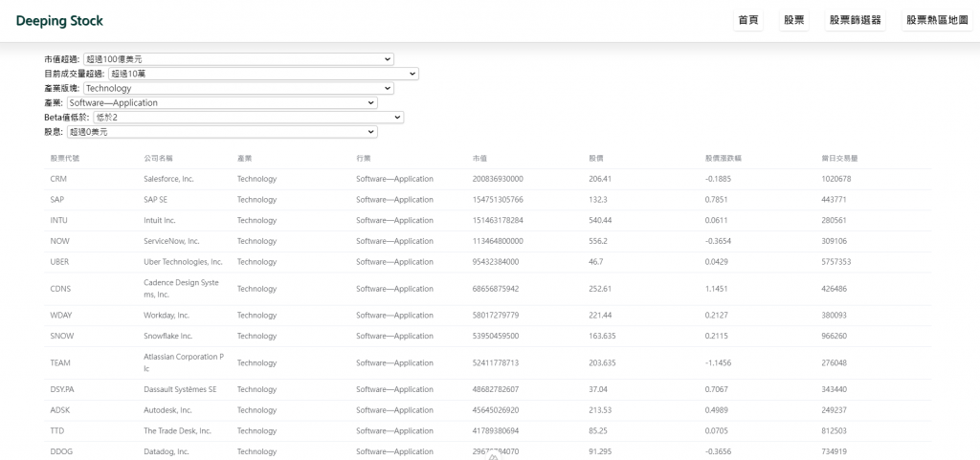Screen dimensions: 980x460
Task: Select the TEAM ticker cell
Action: pos(60,362)
